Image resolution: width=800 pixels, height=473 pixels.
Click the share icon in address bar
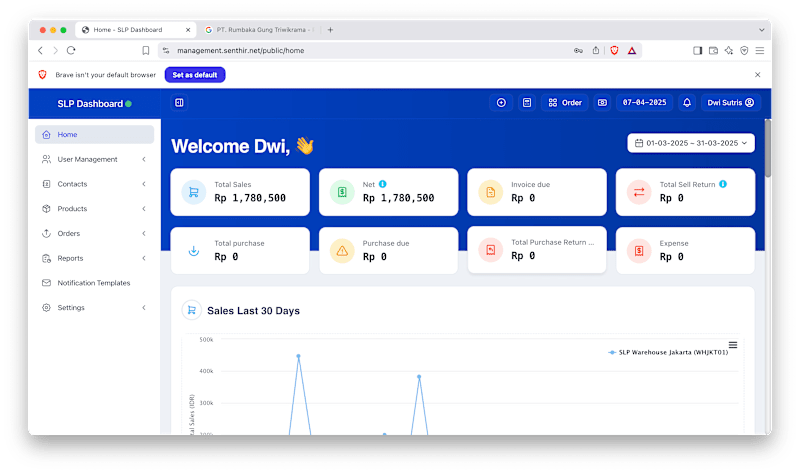pyautogui.click(x=595, y=51)
